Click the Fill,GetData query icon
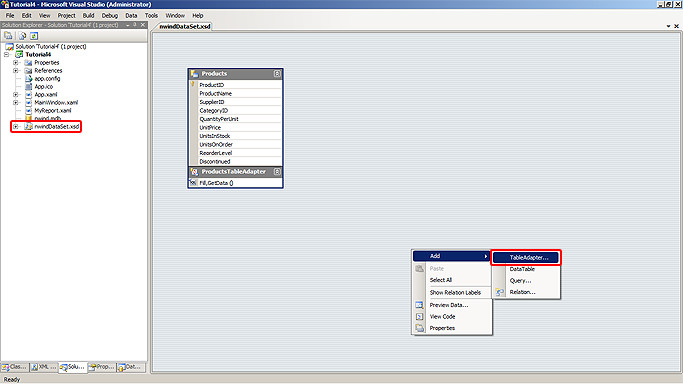 tap(193, 183)
